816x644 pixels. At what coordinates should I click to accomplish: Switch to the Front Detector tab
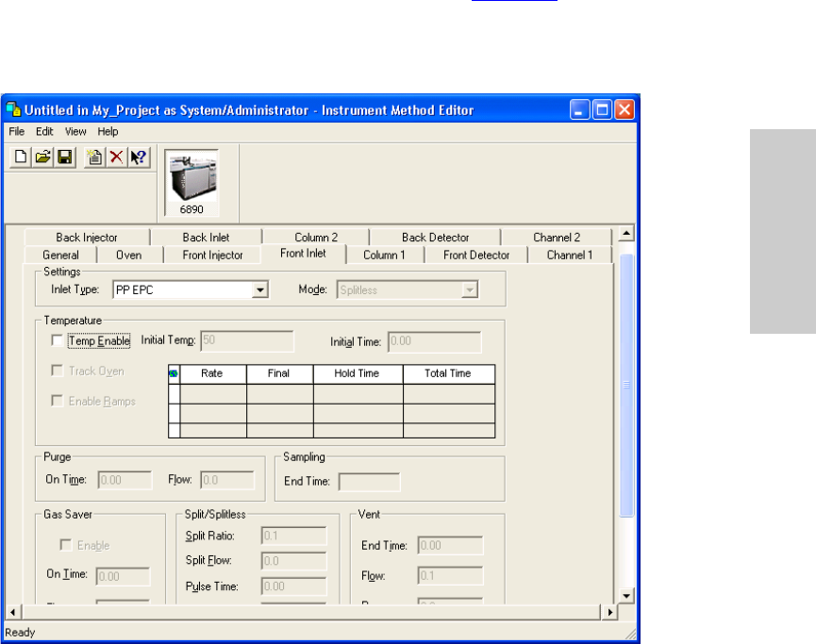point(476,255)
